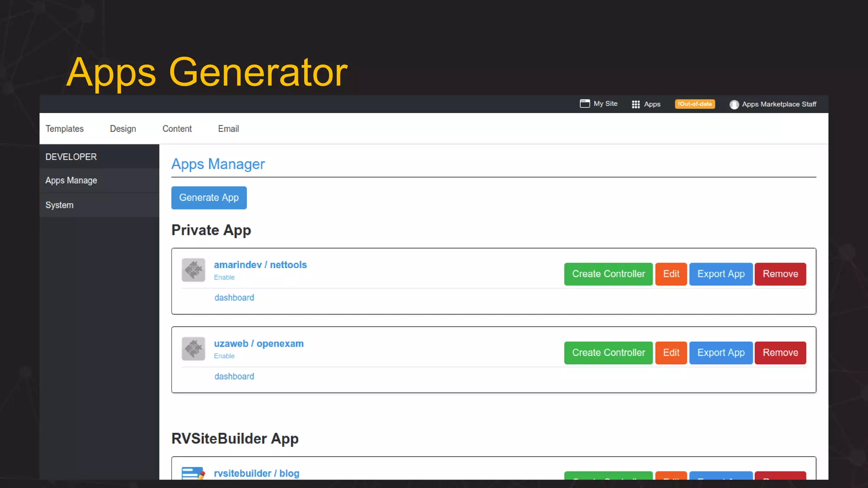Click the rvsitebuilder blog app icon
The width and height of the screenshot is (868, 488).
193,473
